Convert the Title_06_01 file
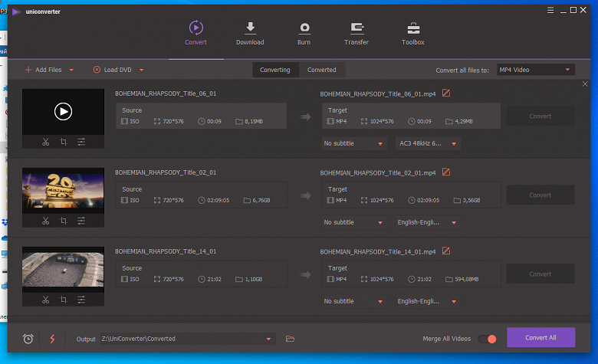 click(x=540, y=116)
